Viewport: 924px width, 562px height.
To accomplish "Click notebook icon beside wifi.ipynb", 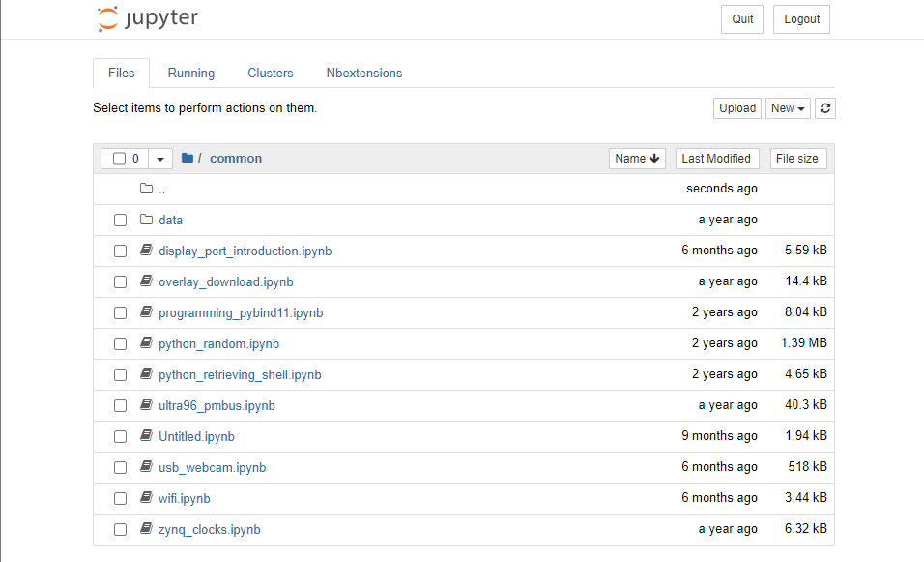I will tap(146, 498).
